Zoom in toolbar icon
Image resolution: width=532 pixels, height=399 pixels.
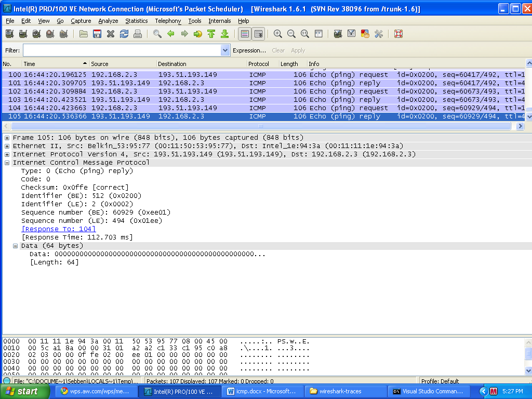point(278,34)
